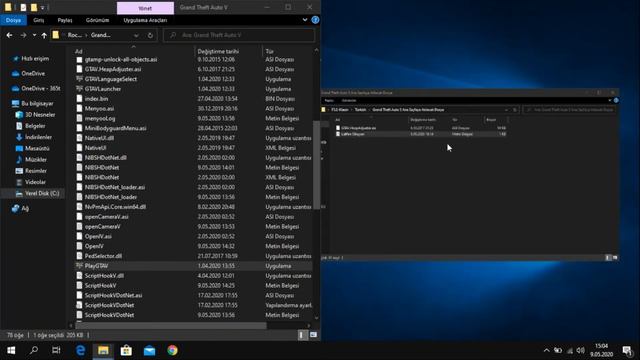Refresh the Grand Theft Auto V folder
640x360 pixels.
tap(150, 36)
